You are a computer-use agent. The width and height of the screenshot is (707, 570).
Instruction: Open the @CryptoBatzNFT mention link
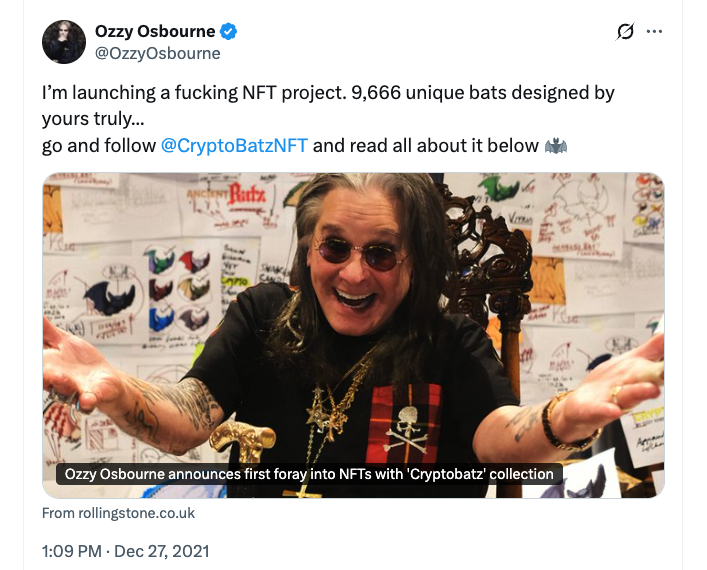tap(234, 146)
